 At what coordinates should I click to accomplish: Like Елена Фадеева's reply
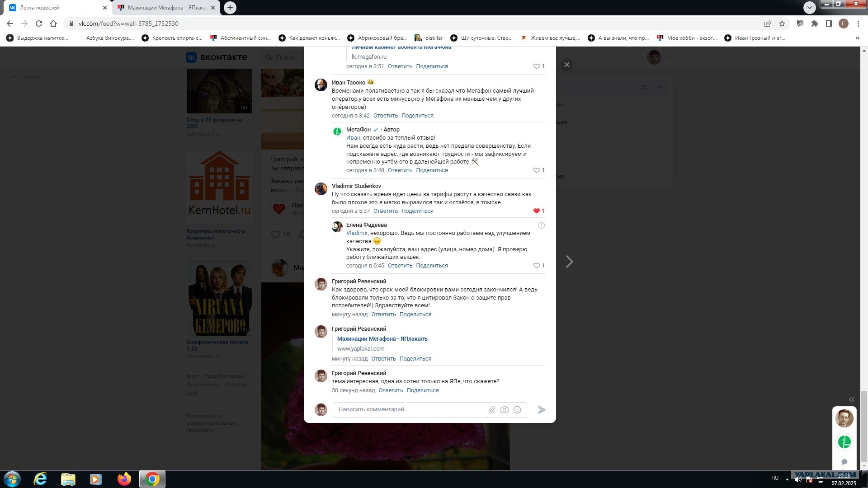537,266
